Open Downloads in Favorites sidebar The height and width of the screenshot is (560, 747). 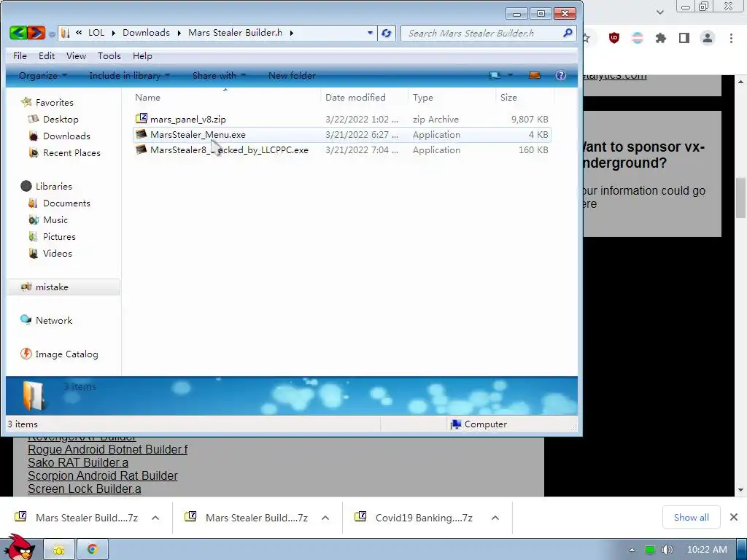click(66, 136)
